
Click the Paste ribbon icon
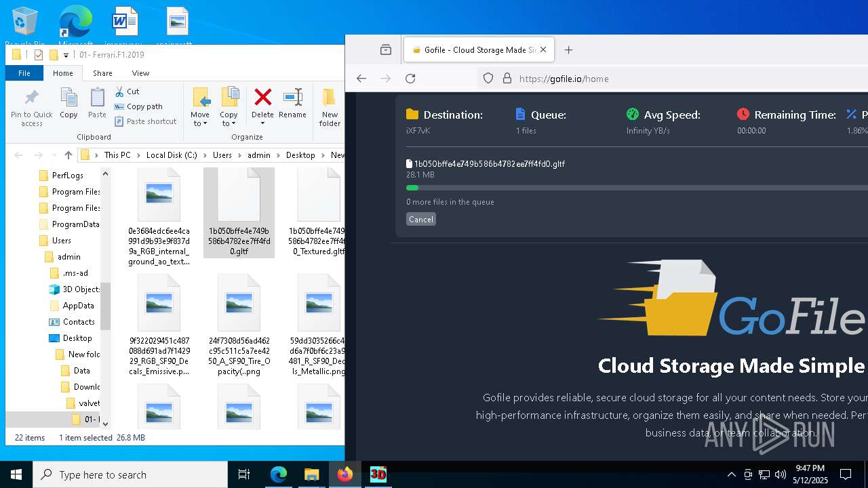tap(97, 104)
